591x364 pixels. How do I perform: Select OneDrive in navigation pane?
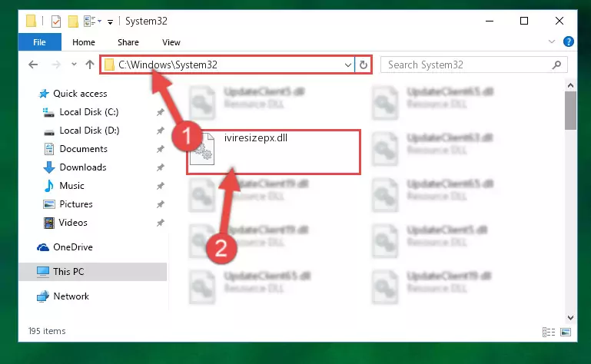pyautogui.click(x=73, y=247)
